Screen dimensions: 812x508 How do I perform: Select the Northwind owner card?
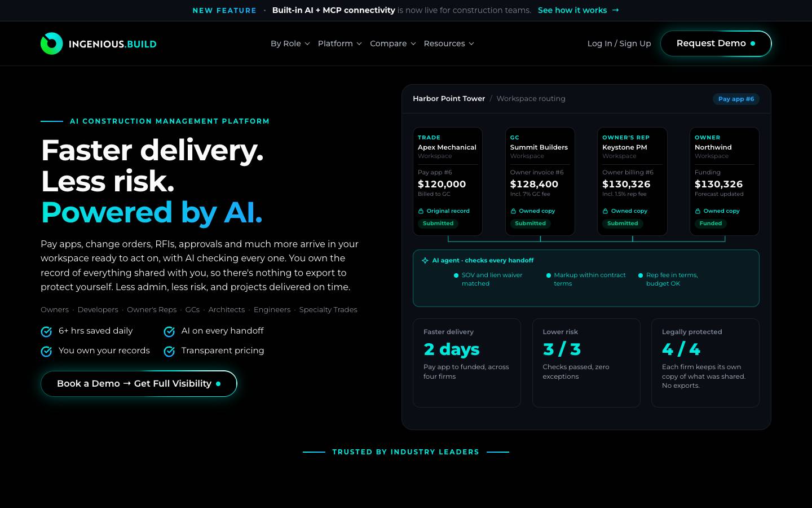click(725, 181)
